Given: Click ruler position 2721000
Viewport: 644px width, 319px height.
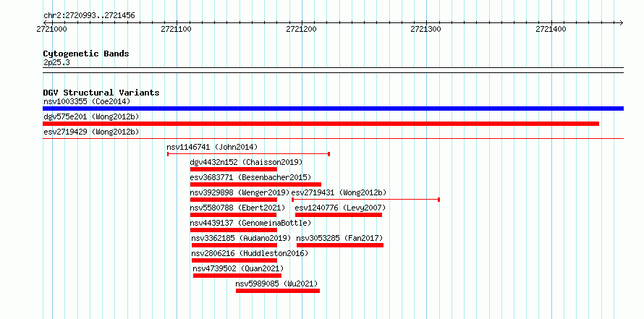Looking at the screenshot, I should 51,29.
